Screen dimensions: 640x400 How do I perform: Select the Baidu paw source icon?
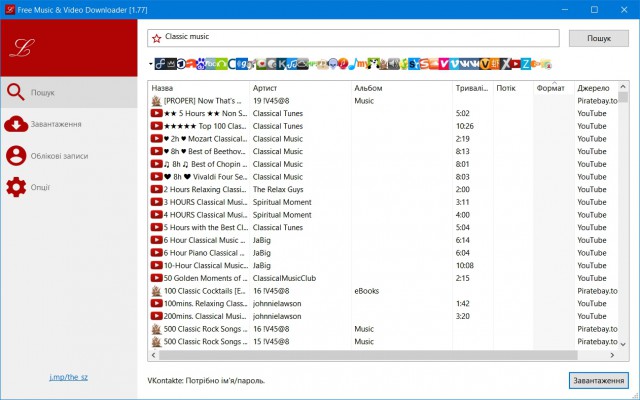pos(201,64)
